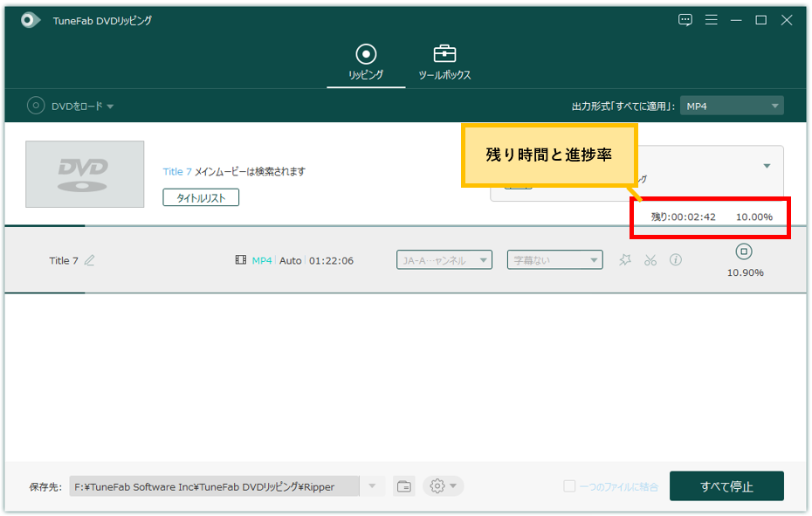This screenshot has height=516, width=812.
Task: Open the output folder icon
Action: 404,486
